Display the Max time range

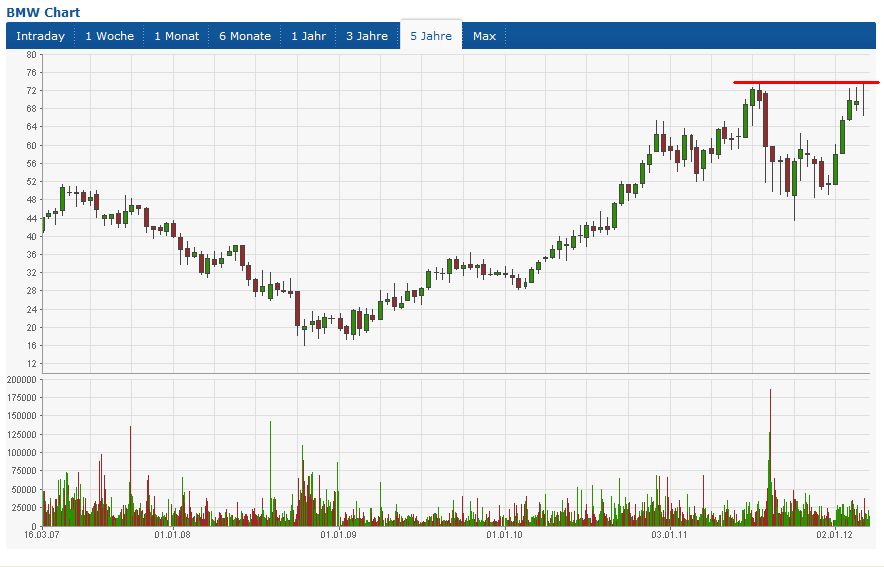pos(484,36)
